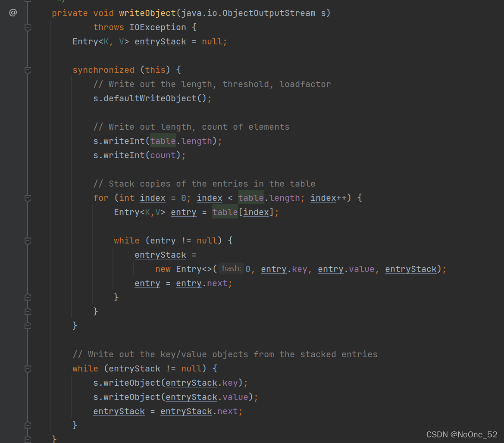Screen dimensions: 504x443
Task: Click the @ gutter icon beside writeObject
Action: click(x=13, y=13)
